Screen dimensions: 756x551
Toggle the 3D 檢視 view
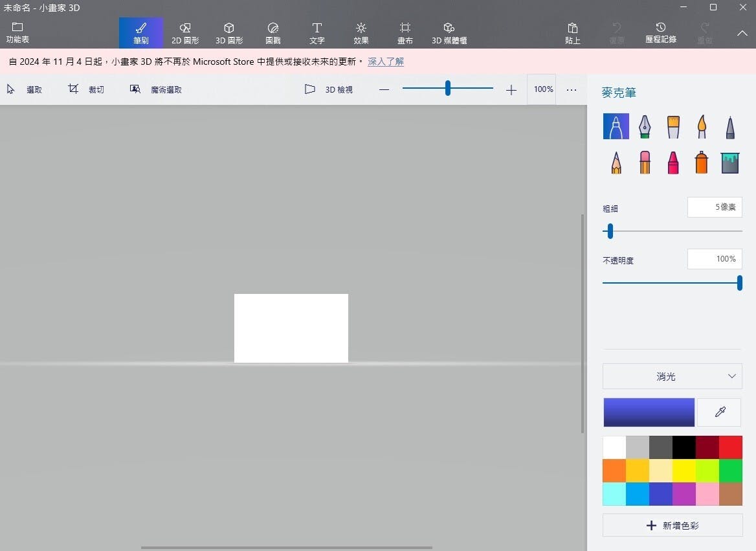click(329, 89)
